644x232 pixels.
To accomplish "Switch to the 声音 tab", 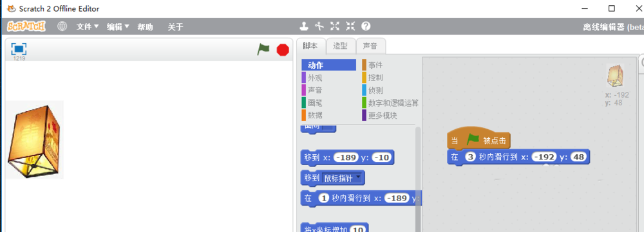I will (x=370, y=46).
